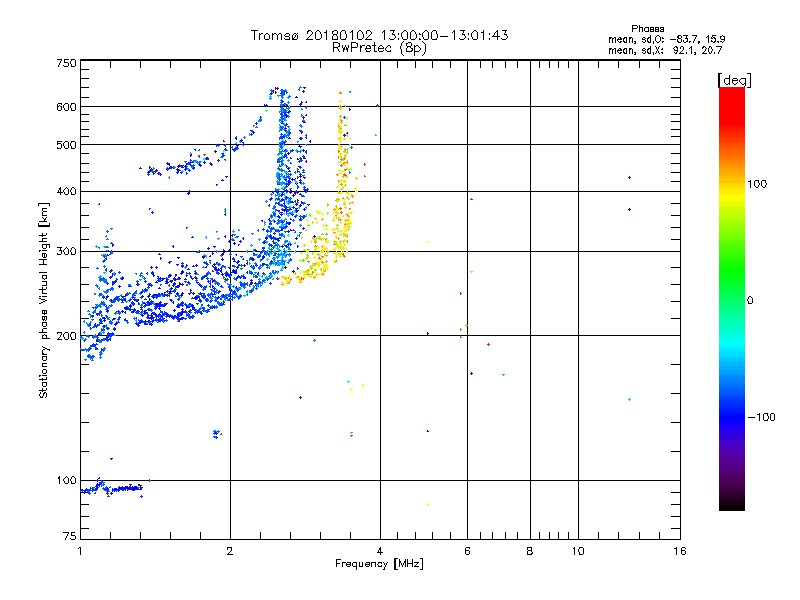This screenshot has height=600, width=800.
Task: Click the small blue cluster near 125 km, 1.9 MHz
Action: click(217, 434)
